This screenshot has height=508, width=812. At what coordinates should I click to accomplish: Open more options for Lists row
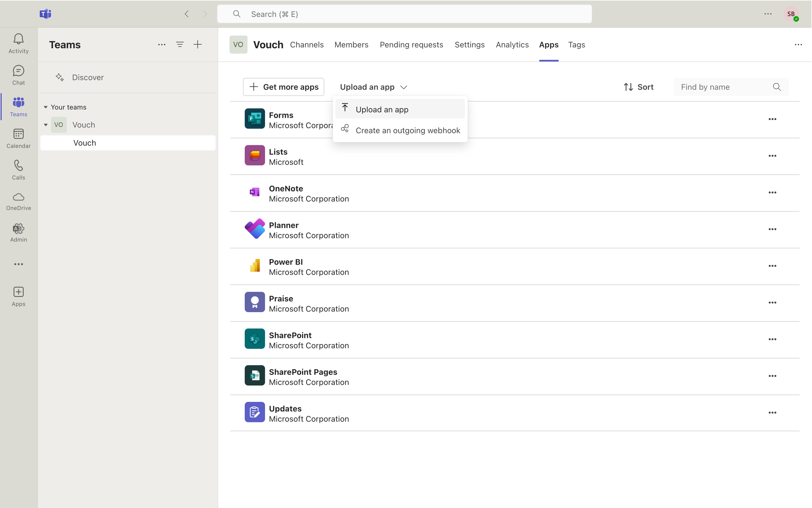(x=773, y=156)
